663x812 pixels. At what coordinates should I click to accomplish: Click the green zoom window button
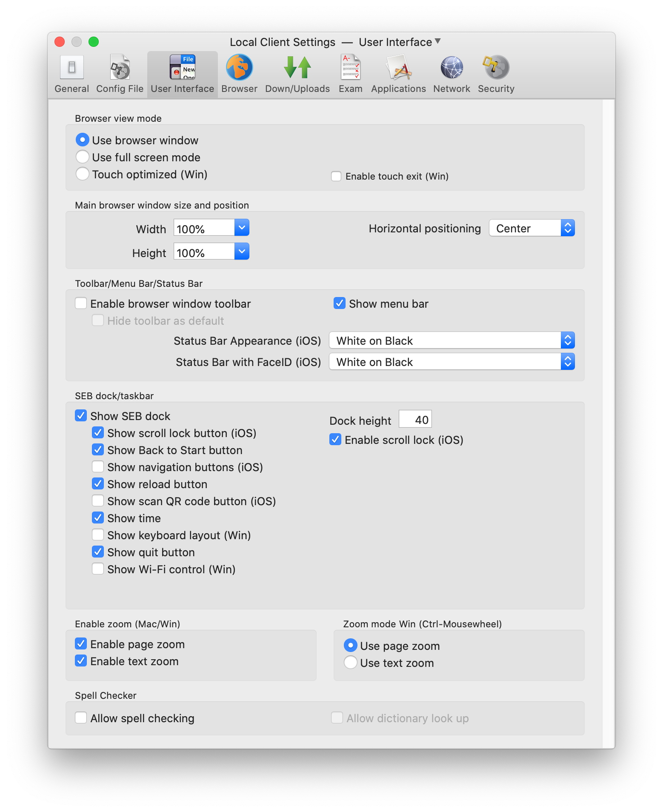(x=94, y=42)
